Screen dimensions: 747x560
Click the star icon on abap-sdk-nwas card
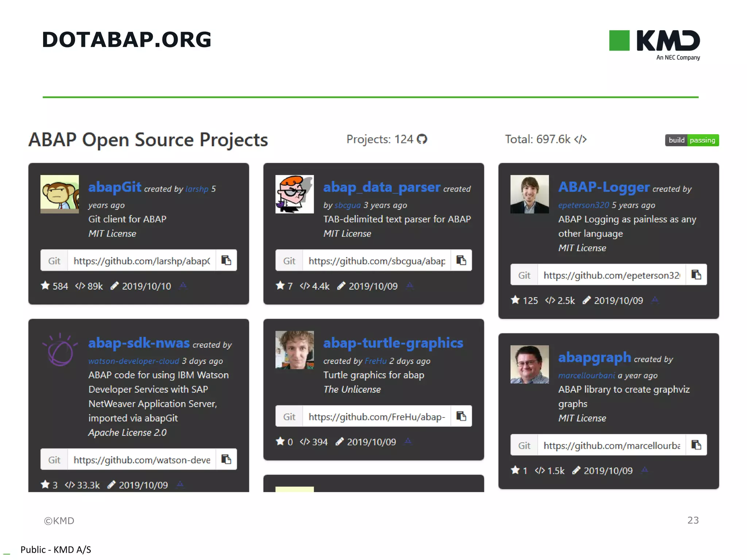pyautogui.click(x=45, y=485)
